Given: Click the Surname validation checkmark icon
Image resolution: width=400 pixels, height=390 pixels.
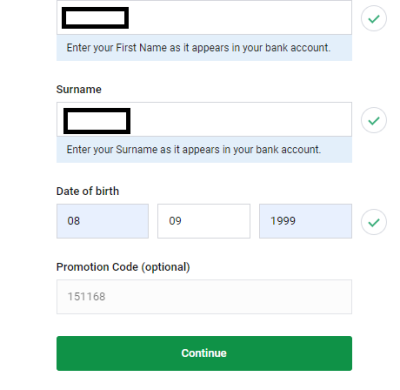Looking at the screenshot, I should coord(374,120).
